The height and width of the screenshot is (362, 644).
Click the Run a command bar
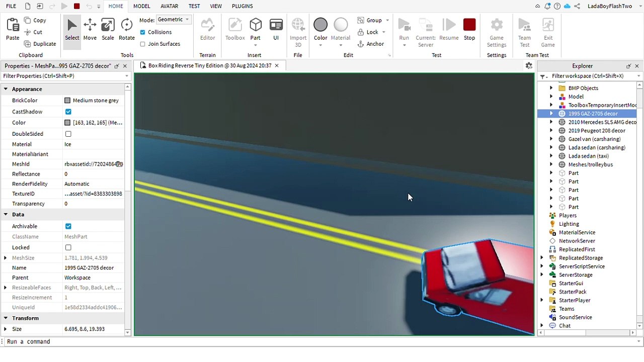(322, 341)
